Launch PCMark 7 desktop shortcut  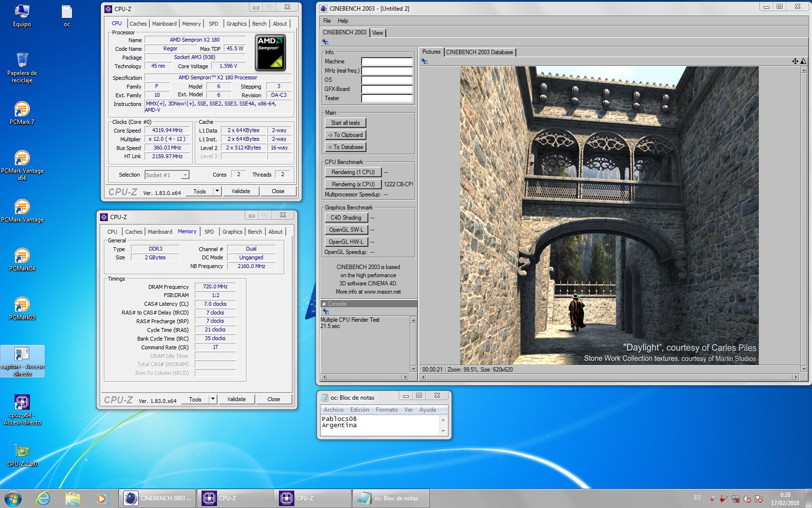tap(22, 113)
